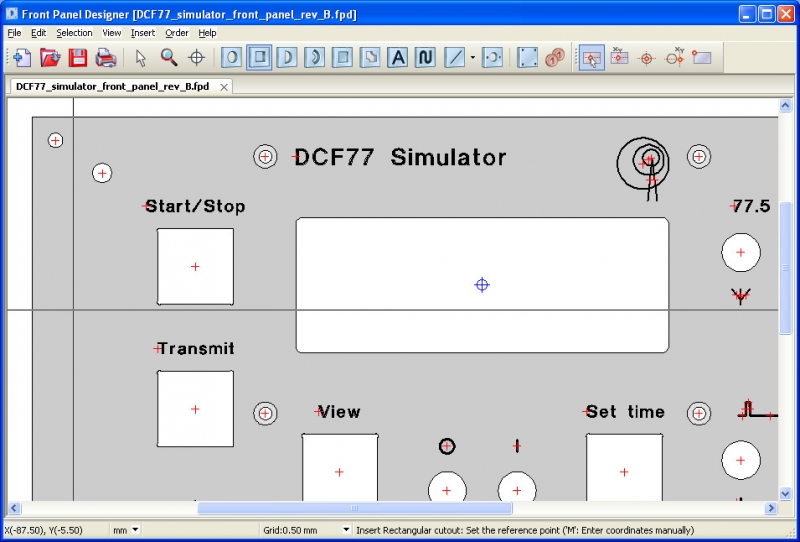Click the vertical scrollbar up arrow
Screen dimensions: 800x542
coord(785,106)
